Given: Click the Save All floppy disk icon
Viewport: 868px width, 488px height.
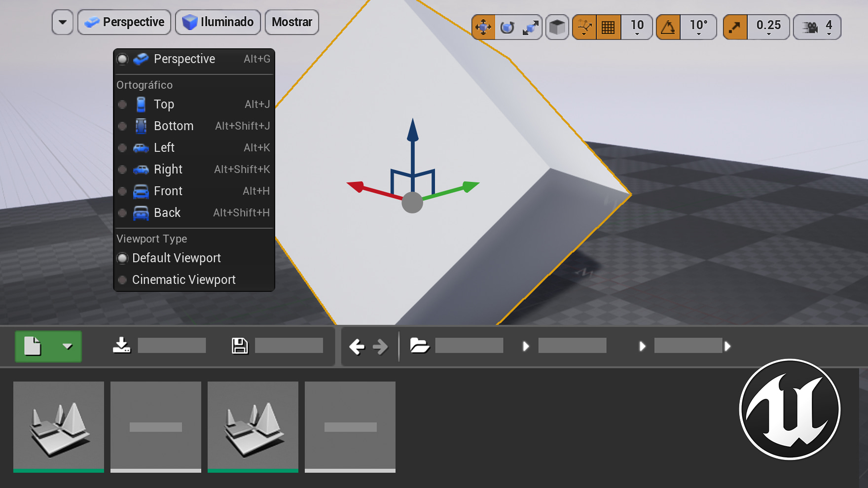Looking at the screenshot, I should point(240,346).
